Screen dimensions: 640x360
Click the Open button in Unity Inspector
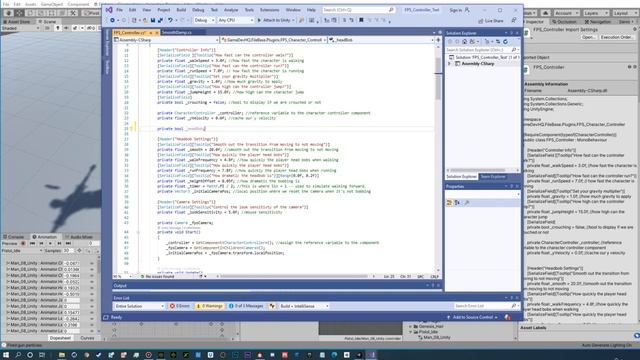point(588,37)
